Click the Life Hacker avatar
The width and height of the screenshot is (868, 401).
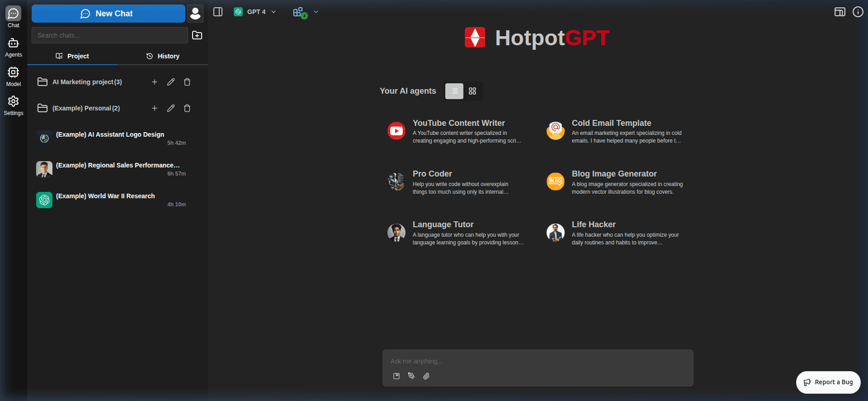coord(556,233)
